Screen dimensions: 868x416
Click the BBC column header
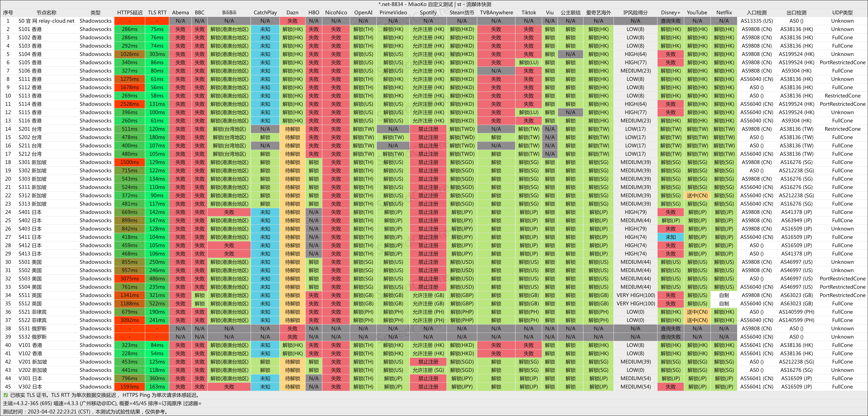tap(199, 12)
